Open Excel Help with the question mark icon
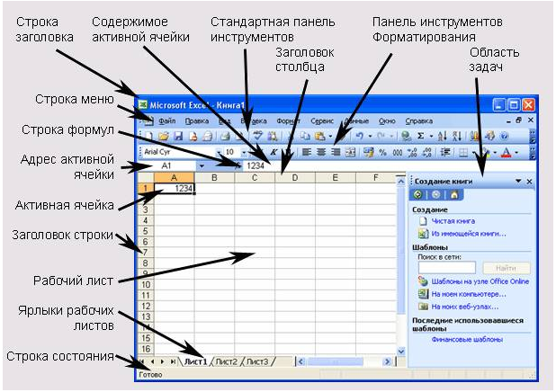This screenshot has height=392, width=556. coord(504,136)
